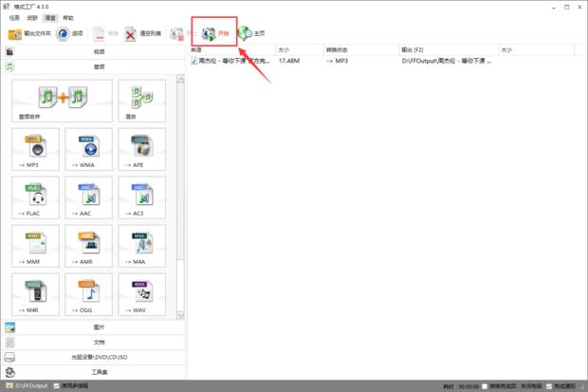
Task: Choose the -> WMA format icon
Action: [88, 147]
